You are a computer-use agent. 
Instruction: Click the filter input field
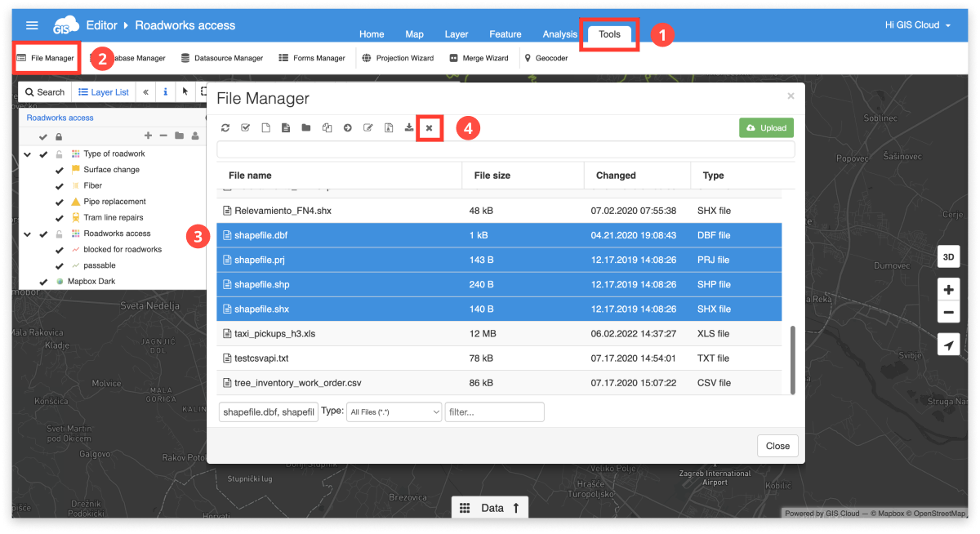493,412
